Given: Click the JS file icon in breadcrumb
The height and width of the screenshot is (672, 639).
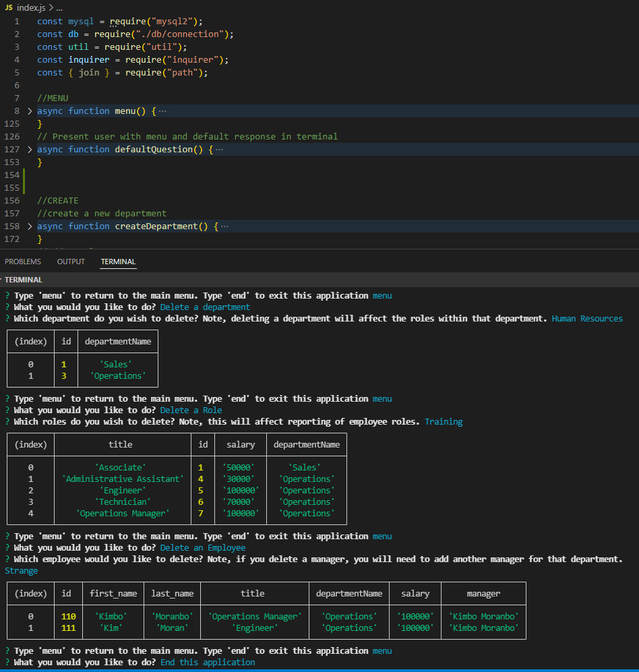Looking at the screenshot, I should [x=9, y=7].
